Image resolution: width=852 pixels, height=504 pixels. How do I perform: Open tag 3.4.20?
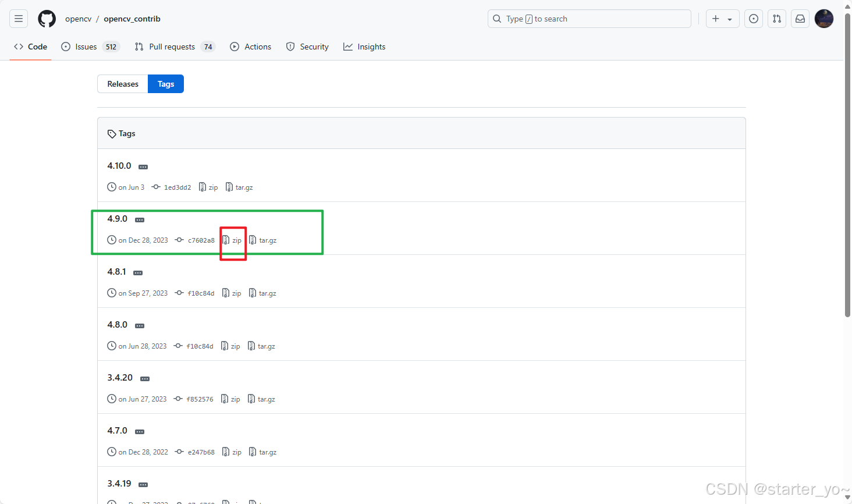click(120, 378)
